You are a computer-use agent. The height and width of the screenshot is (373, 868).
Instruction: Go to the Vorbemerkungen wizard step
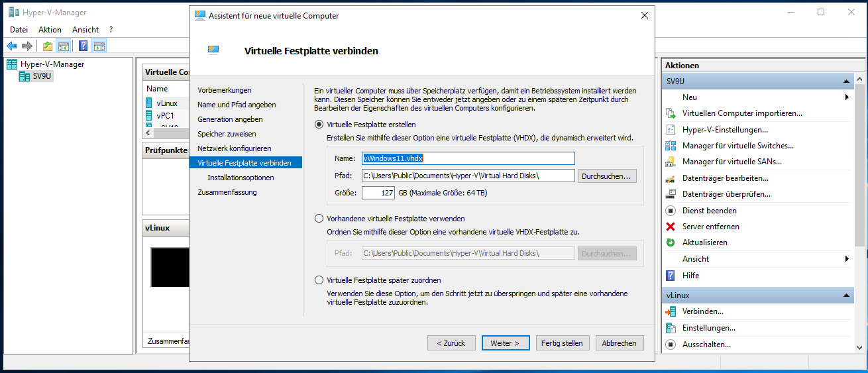tap(225, 90)
